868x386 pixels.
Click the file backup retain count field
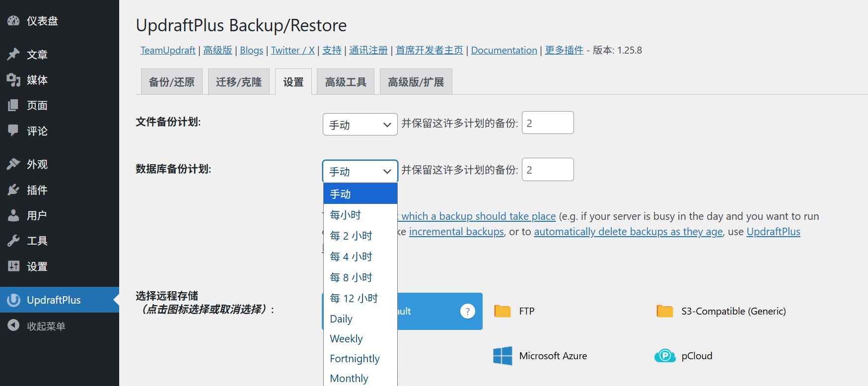coord(548,123)
